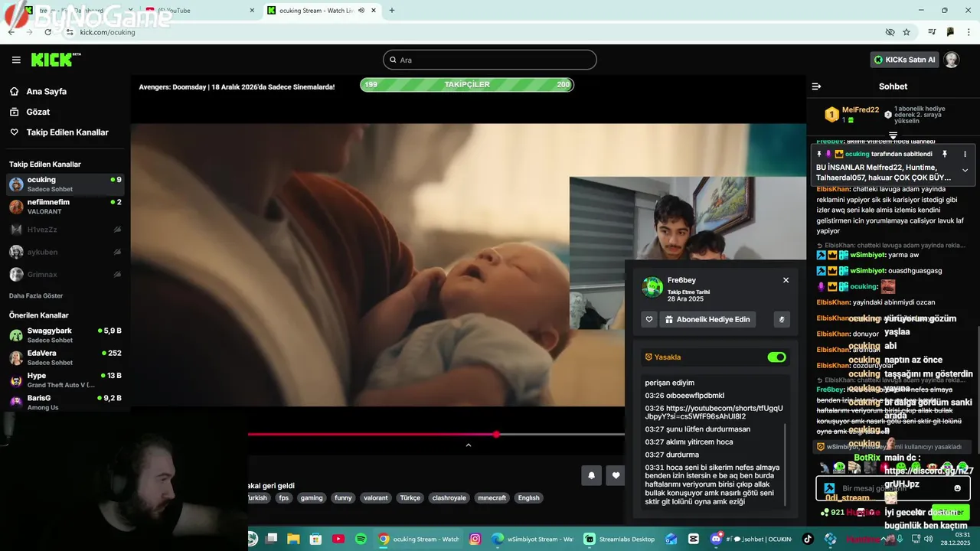Click the Takipçiler follower goal progress bar

pyautogui.click(x=467, y=84)
